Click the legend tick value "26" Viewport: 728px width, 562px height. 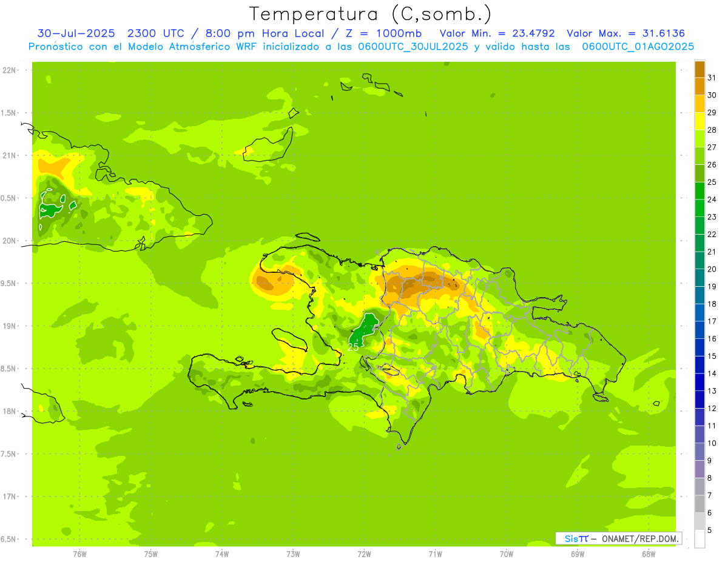[712, 164]
